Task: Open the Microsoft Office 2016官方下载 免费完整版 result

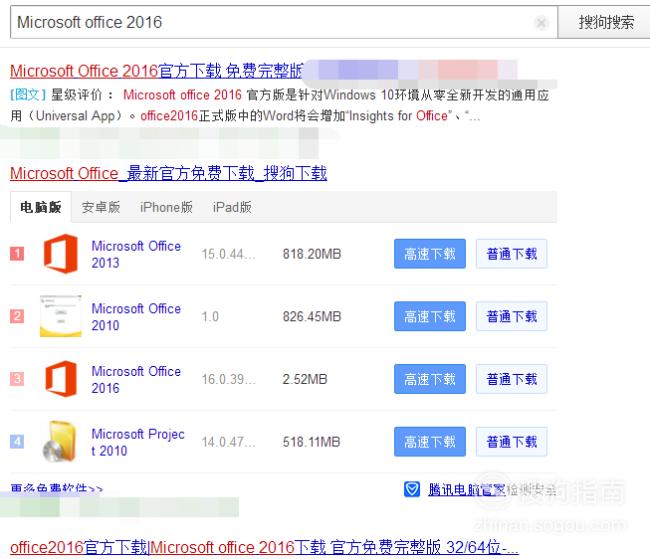Action: (x=156, y=71)
